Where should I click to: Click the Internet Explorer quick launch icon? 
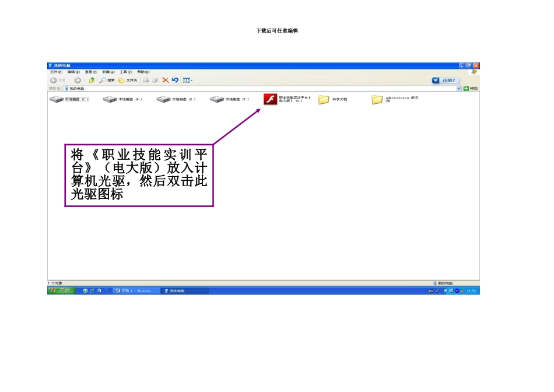point(92,290)
